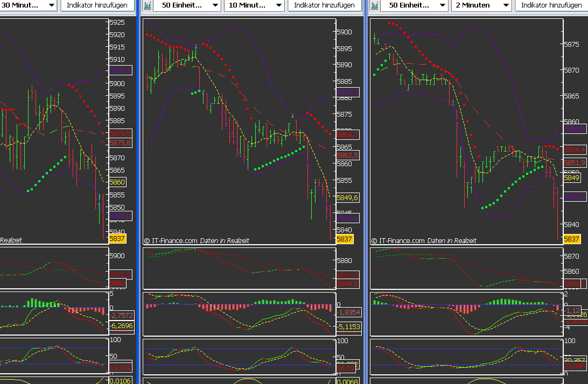Expand "50 Einheit..." dropdown beside the 10 Minut... selector
The image size is (588, 384).
(x=187, y=5)
